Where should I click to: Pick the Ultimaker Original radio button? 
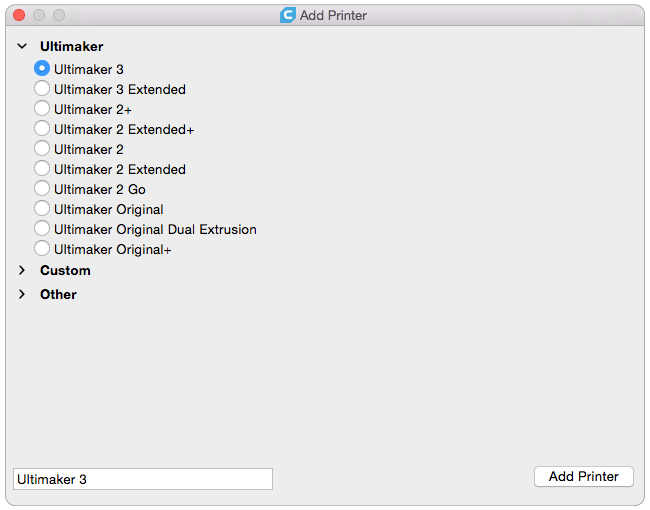pos(42,208)
